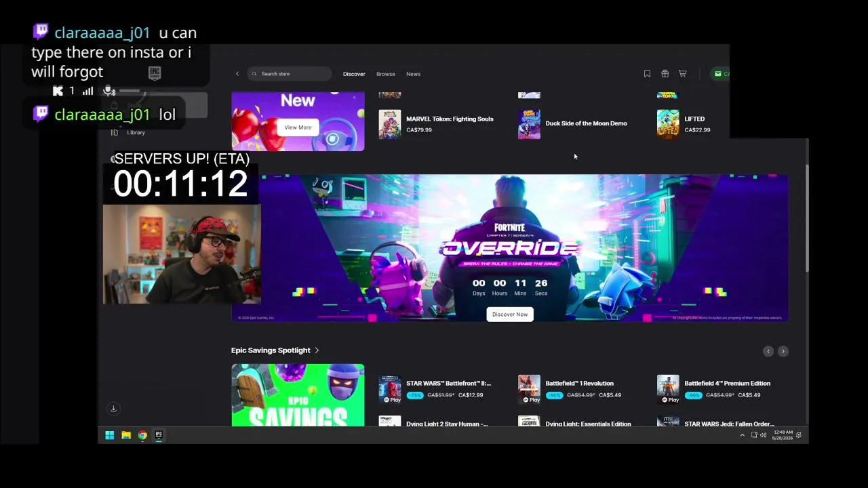Show hidden system tray icons
The width and height of the screenshot is (868, 488).
coord(742,435)
